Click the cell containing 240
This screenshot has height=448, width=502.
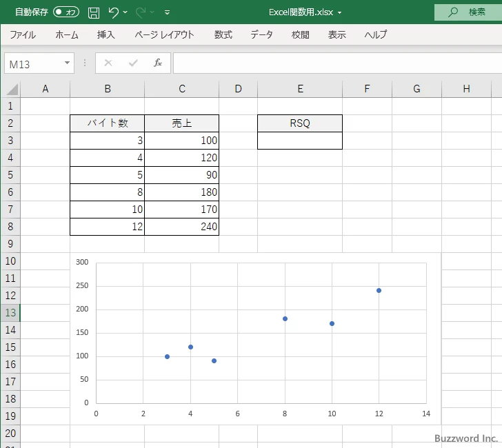tap(182, 227)
